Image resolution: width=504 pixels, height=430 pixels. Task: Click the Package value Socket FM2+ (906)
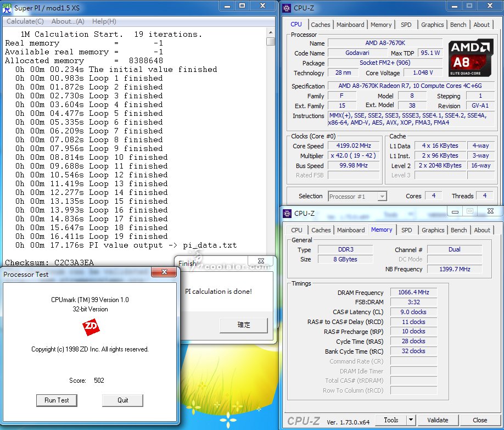click(385, 63)
